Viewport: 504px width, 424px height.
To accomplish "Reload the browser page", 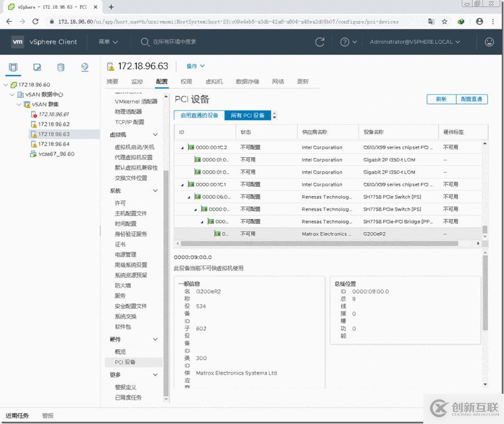I will (x=35, y=21).
